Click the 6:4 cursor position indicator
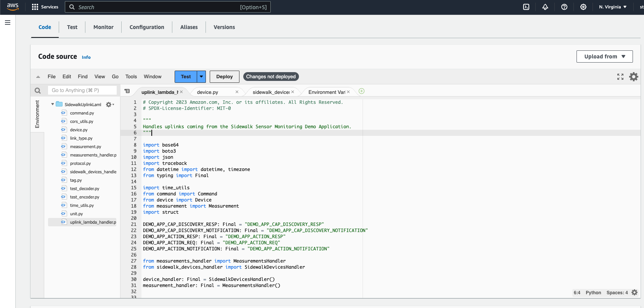This screenshot has height=308, width=644. tap(577, 293)
